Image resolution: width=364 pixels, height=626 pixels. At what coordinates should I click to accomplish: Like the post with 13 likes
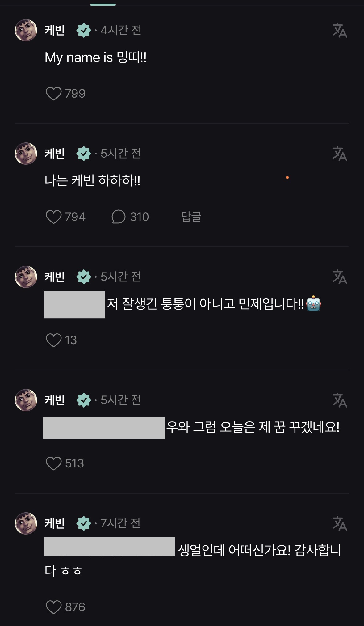[x=54, y=340]
